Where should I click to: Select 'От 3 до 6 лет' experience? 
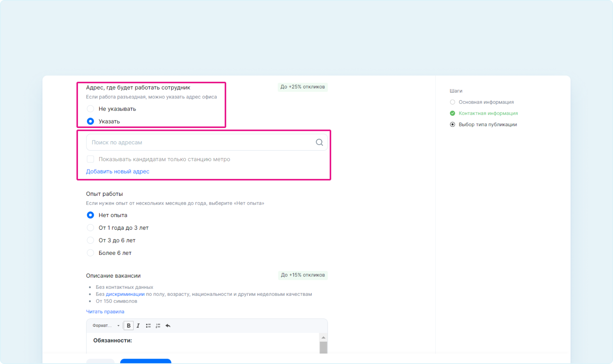pos(90,240)
